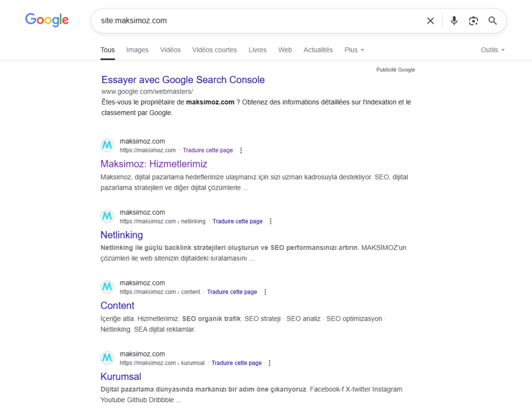Click the https://maksimoz.com › kurumsal URL
The width and height of the screenshot is (532, 408).
click(162, 363)
